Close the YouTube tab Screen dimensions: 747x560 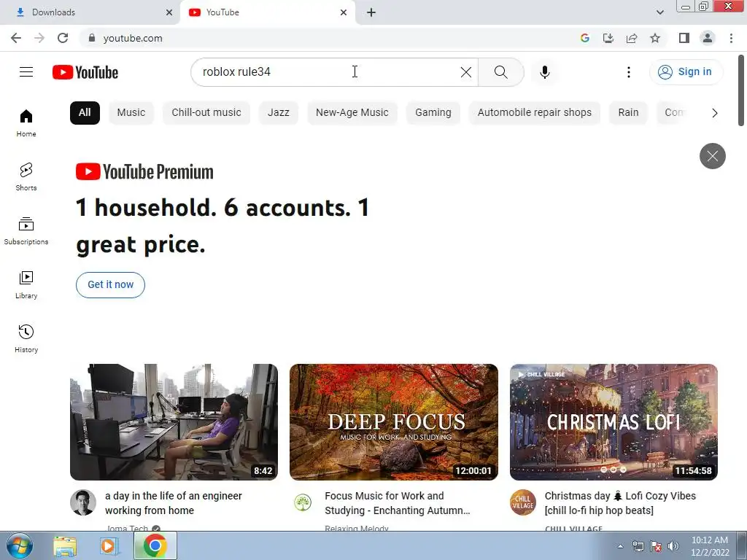coord(344,12)
